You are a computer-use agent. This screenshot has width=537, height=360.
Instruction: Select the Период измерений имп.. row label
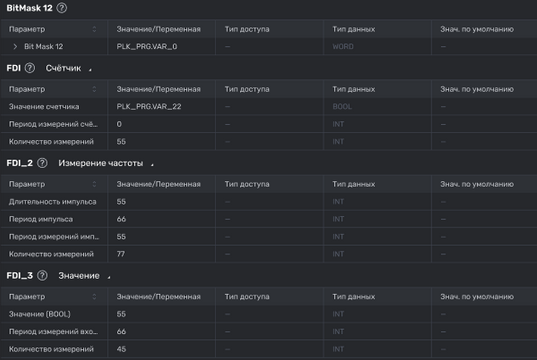54,237
